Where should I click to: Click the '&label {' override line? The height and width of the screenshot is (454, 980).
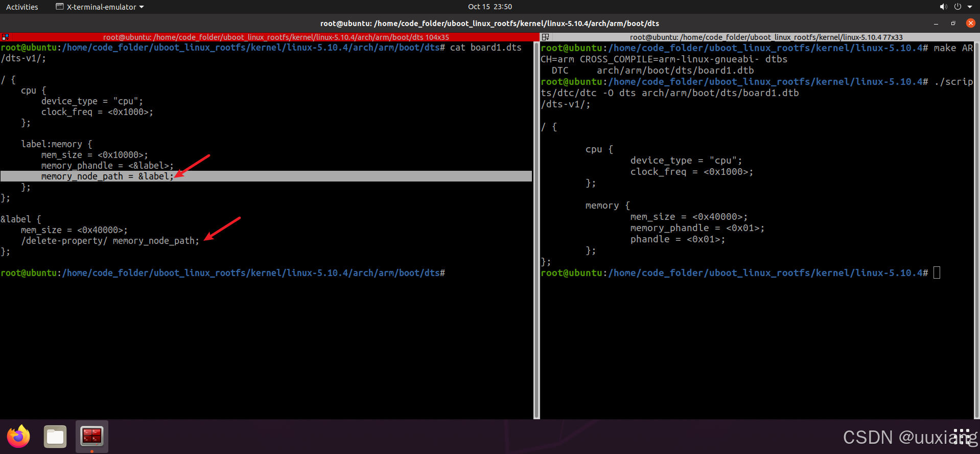tap(21, 219)
